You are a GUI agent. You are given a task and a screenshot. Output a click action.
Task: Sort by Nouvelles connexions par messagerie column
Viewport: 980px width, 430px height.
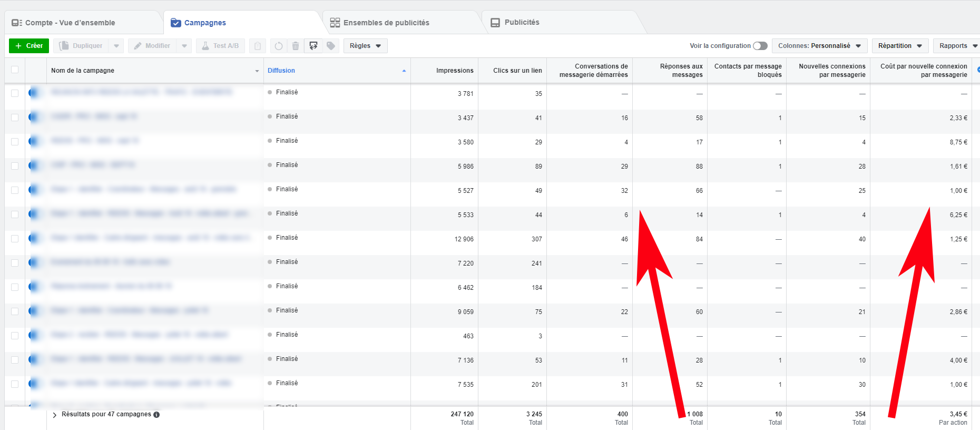pyautogui.click(x=832, y=71)
